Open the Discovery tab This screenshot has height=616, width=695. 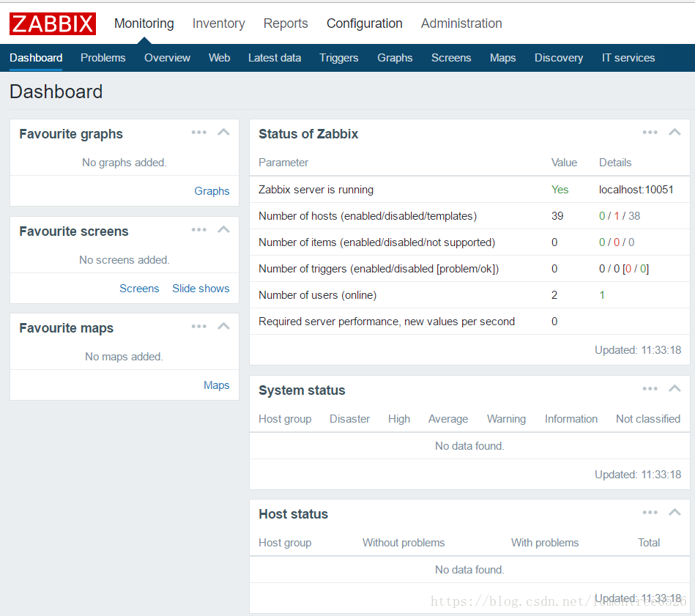[x=559, y=58]
